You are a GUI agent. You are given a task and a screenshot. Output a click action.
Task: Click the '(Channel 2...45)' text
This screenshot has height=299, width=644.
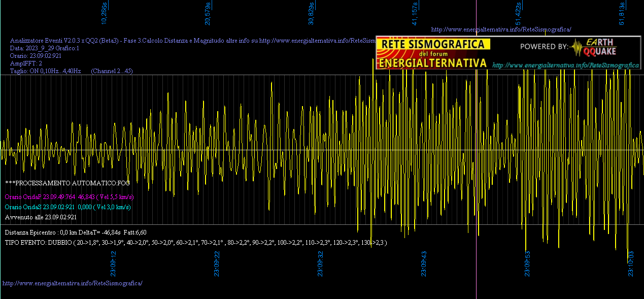tap(112, 71)
